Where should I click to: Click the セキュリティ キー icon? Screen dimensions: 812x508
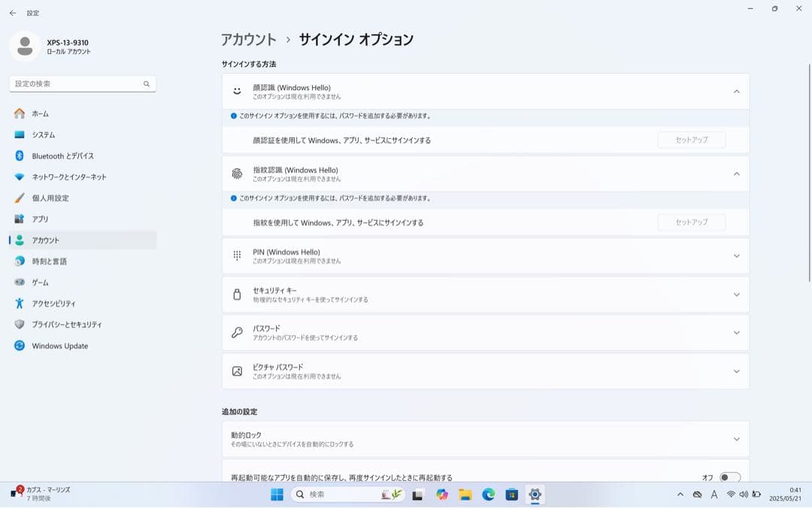pos(236,294)
